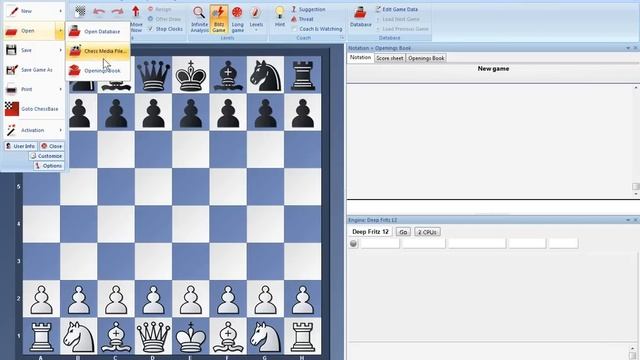640x360 pixels.
Task: Expand the Activation submenu arrow
Action: point(61,130)
